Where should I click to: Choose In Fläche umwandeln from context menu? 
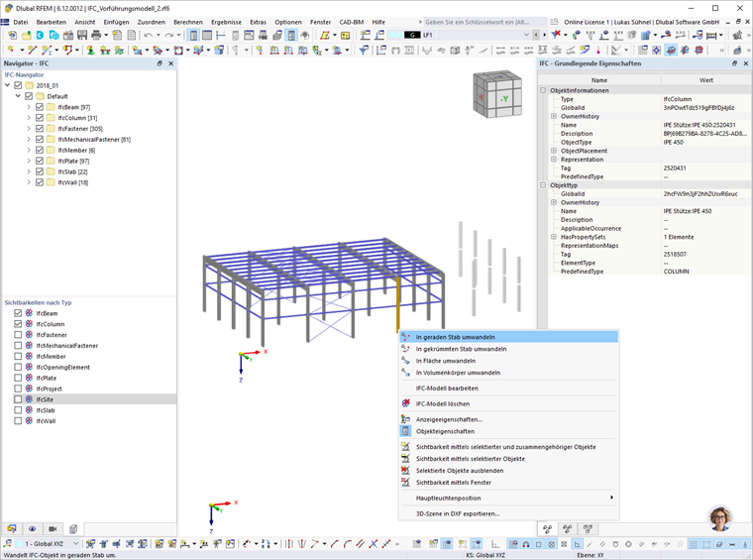click(x=509, y=361)
